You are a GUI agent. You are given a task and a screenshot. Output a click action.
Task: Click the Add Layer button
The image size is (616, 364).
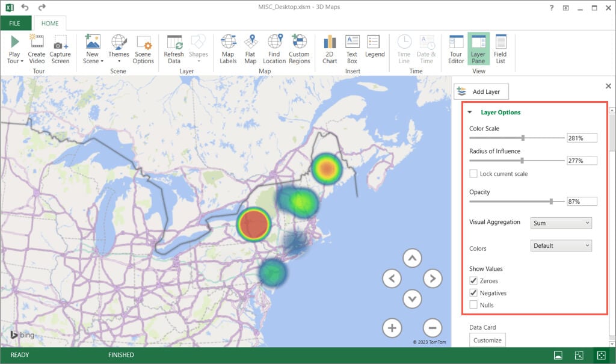(481, 91)
